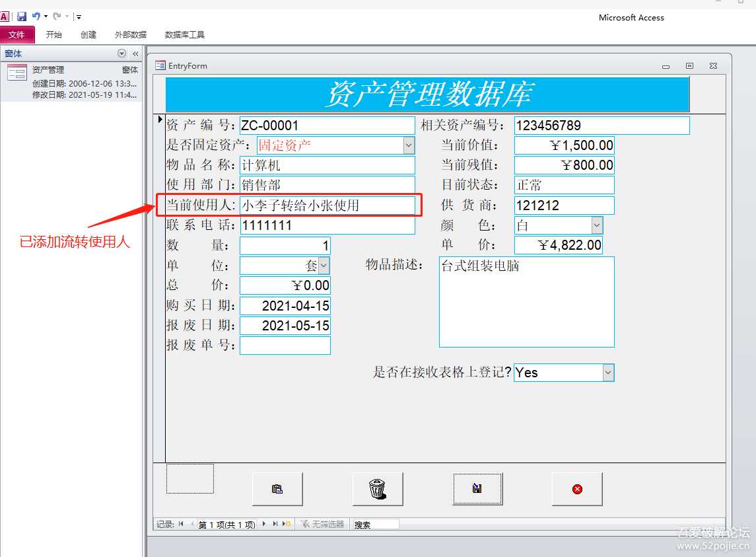Click the paste/new record button icon

277,489
